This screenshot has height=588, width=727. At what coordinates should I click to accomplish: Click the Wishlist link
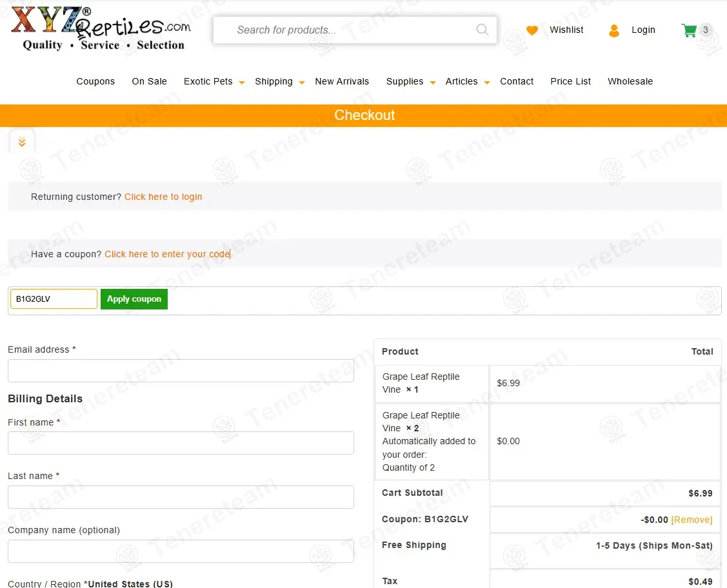[566, 30]
